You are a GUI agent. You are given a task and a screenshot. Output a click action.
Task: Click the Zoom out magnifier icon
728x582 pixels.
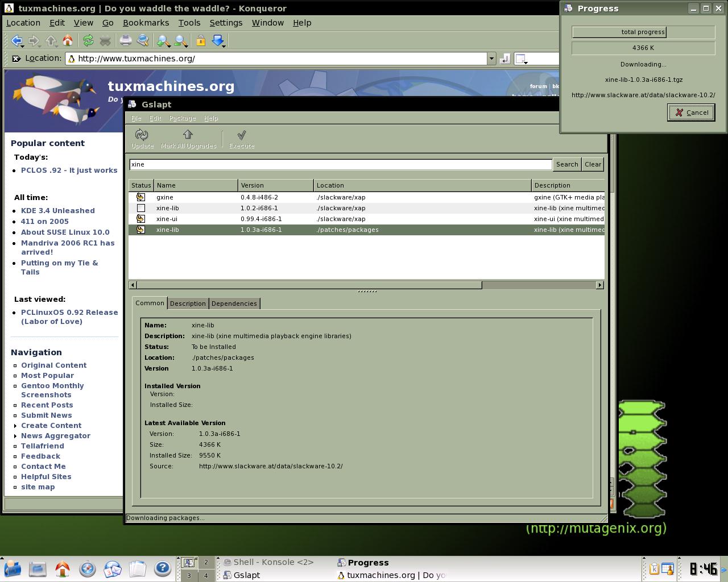point(181,40)
